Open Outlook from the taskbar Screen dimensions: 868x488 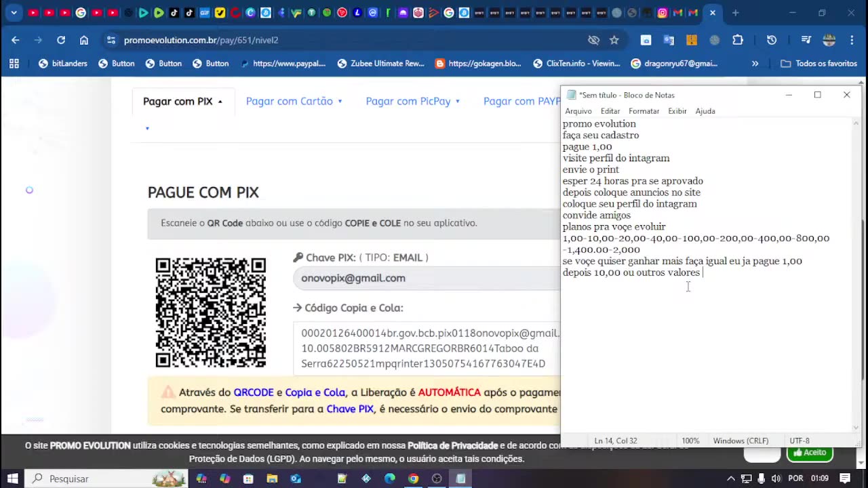(x=296, y=479)
